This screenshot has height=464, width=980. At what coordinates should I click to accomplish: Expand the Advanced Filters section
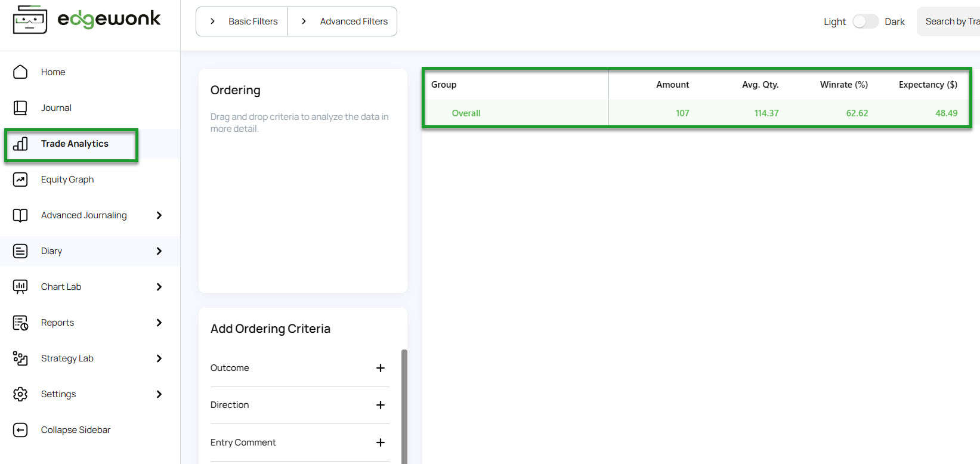[342, 21]
